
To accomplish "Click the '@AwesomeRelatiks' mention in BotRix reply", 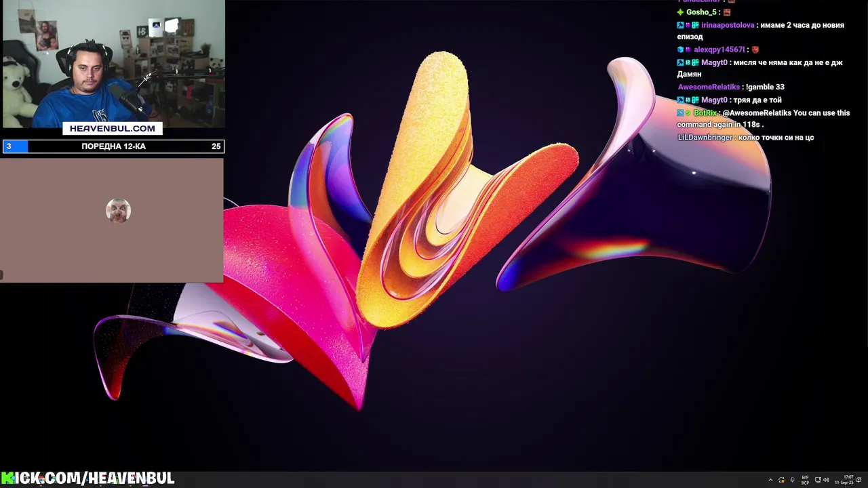I will 756,113.
